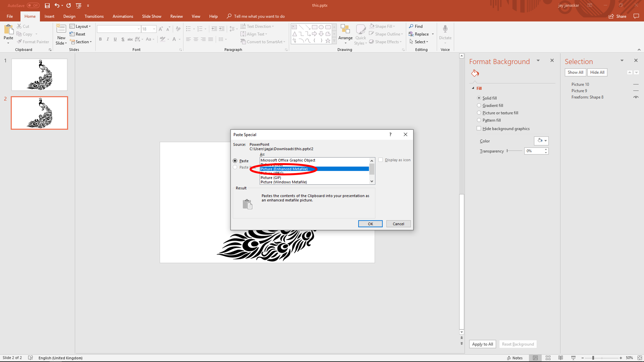Select Gradient fill radio option
The width and height of the screenshot is (644, 362).
pos(479,105)
